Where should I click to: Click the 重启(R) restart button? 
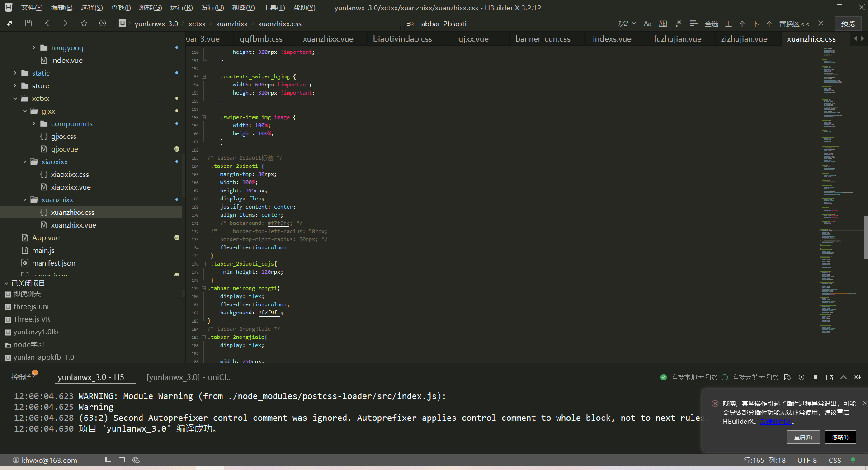pos(803,437)
